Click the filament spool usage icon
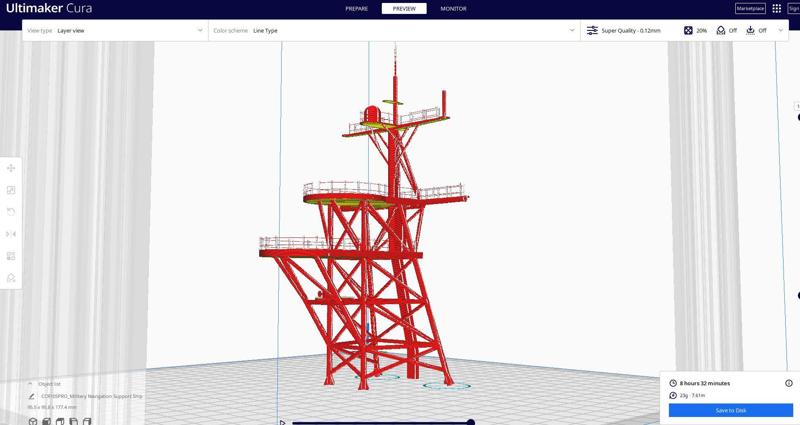The width and height of the screenshot is (800, 425). [x=673, y=395]
